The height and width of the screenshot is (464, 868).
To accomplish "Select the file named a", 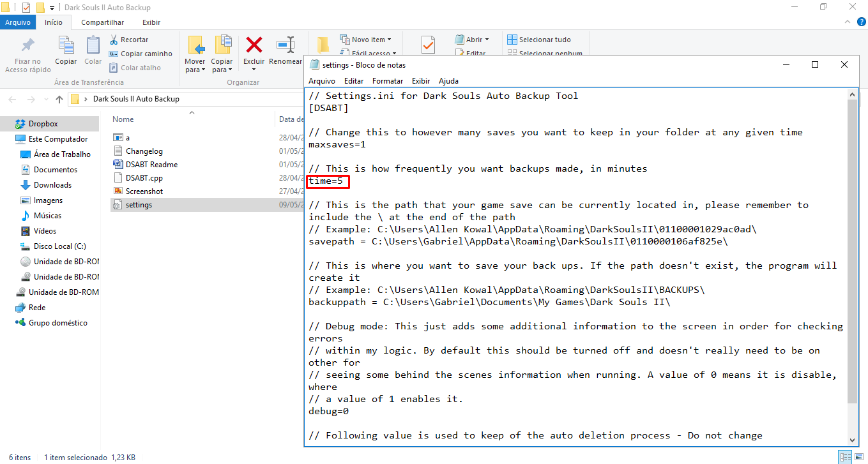I will tap(128, 138).
